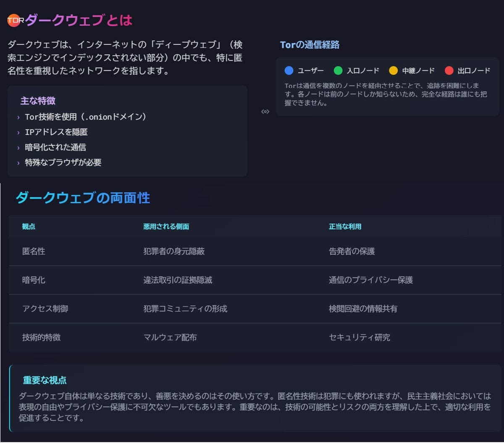Select the 悪用される側面 column header
The height and width of the screenshot is (443, 504).
[166, 226]
